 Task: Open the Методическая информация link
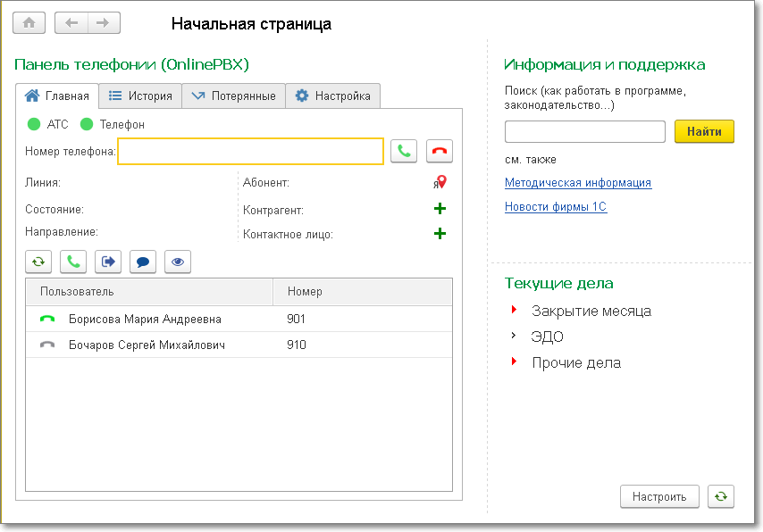click(x=577, y=183)
